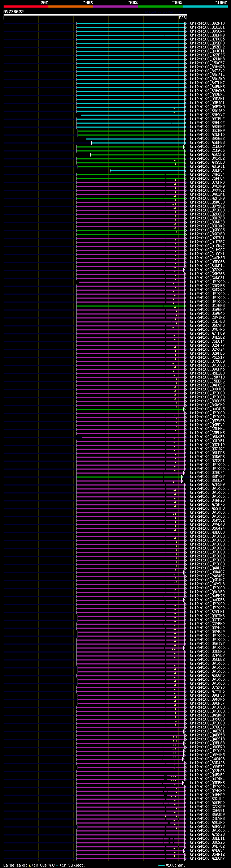Viewport: 231px width, 868px height.
Task: Select the UniRef100_B7GCY6 label
Action: pyautogui.click(x=207, y=727)
